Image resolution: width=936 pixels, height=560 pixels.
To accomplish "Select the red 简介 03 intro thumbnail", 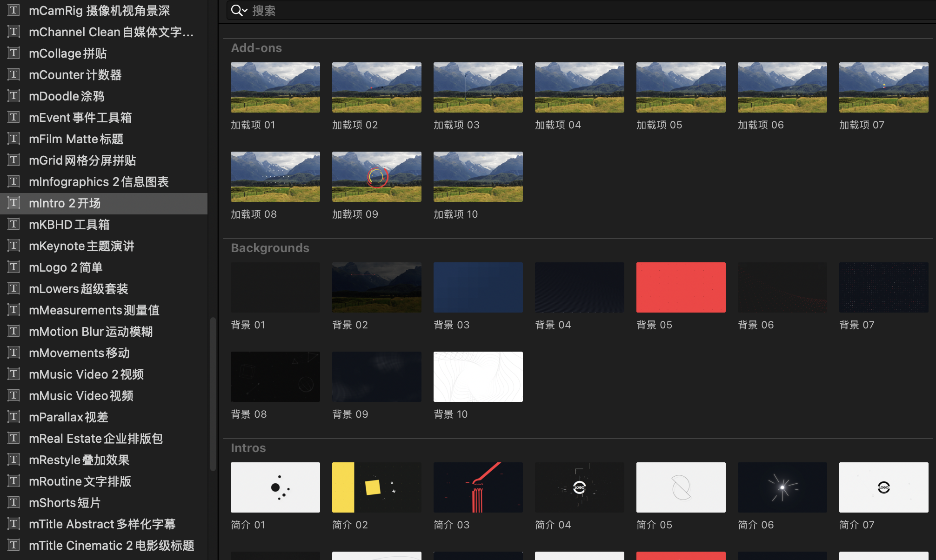I will [478, 487].
